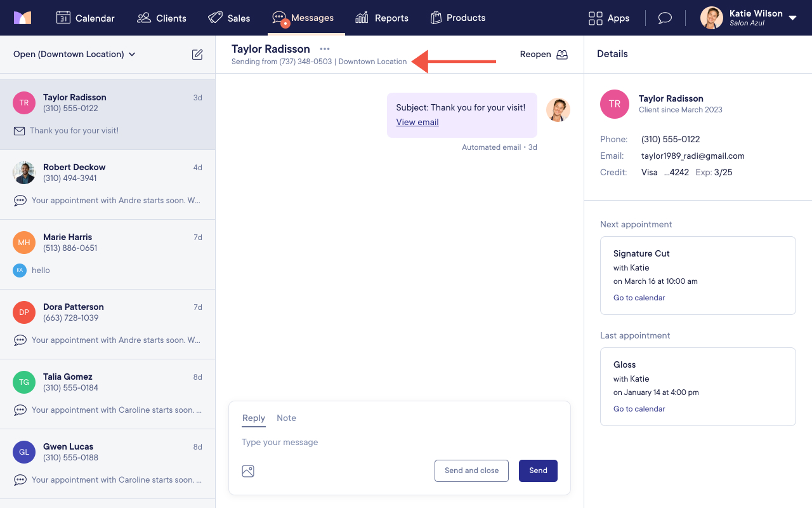Click the Reopen conversation button
The height and width of the screenshot is (508, 812).
coord(542,54)
